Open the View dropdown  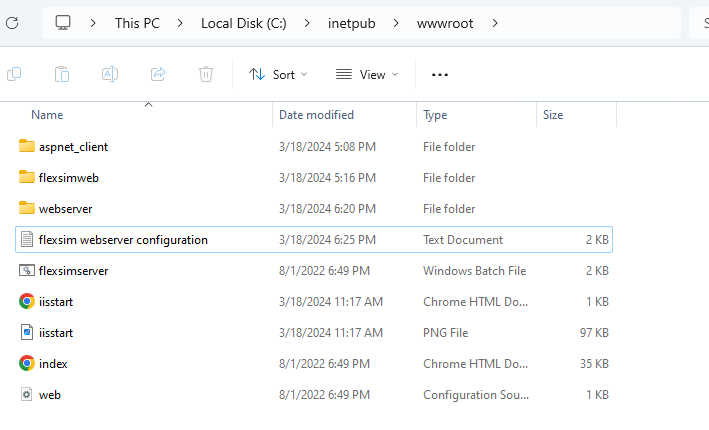pyautogui.click(x=367, y=75)
